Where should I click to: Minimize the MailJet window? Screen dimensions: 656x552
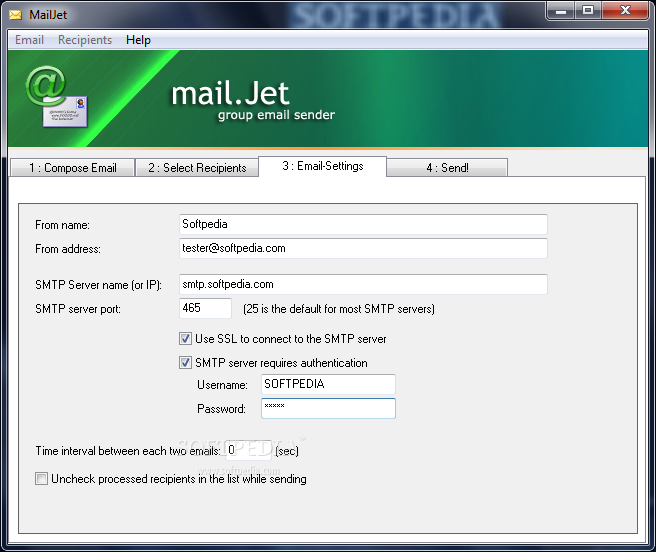(x=561, y=11)
